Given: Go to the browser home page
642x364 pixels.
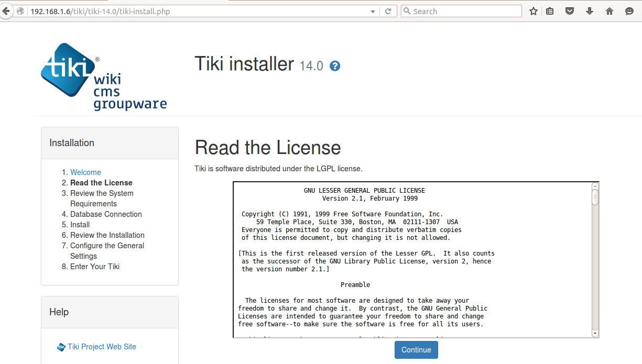Looking at the screenshot, I should (610, 11).
